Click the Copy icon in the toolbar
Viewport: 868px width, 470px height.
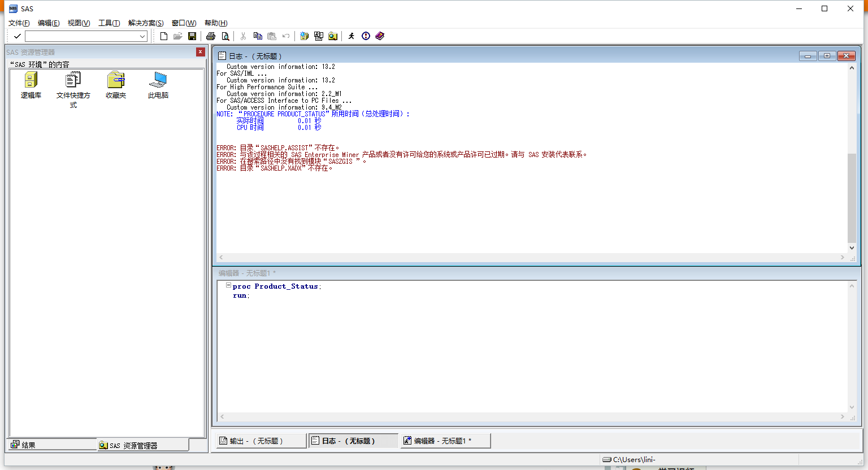(x=258, y=36)
